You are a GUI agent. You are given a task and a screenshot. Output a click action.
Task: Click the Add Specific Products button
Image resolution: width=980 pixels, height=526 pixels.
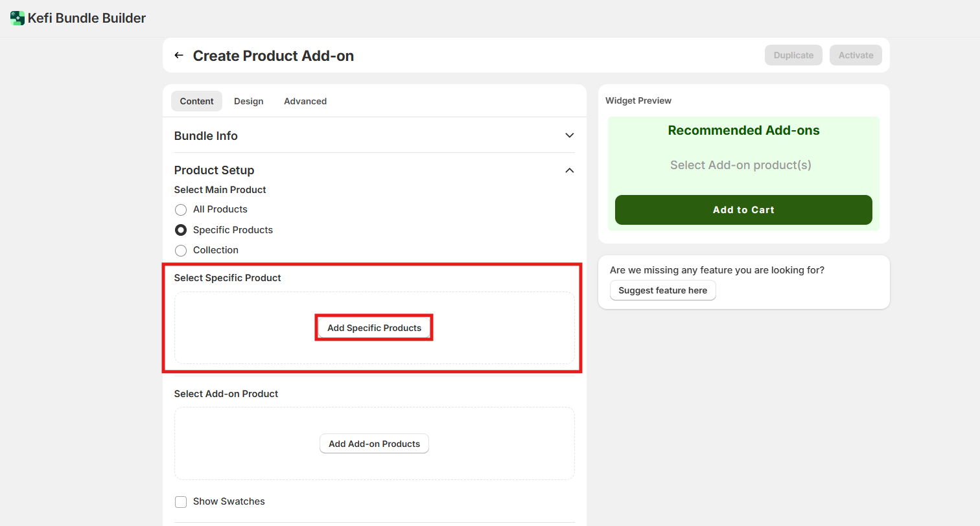pos(374,328)
